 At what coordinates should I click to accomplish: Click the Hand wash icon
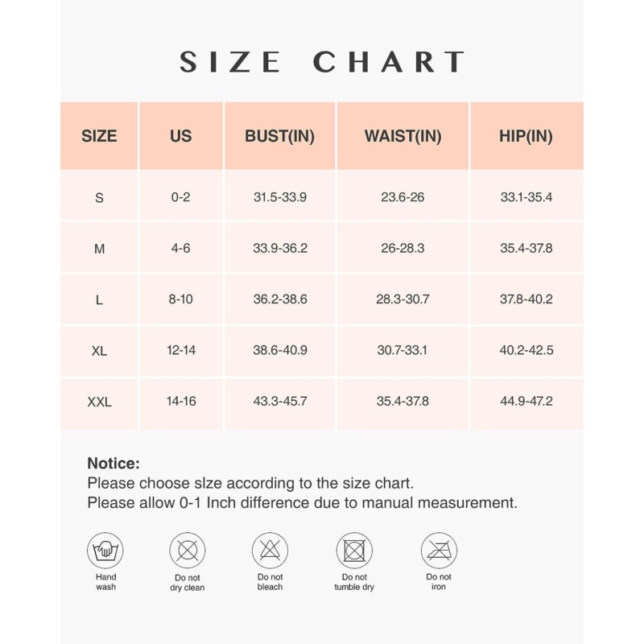coord(105,551)
